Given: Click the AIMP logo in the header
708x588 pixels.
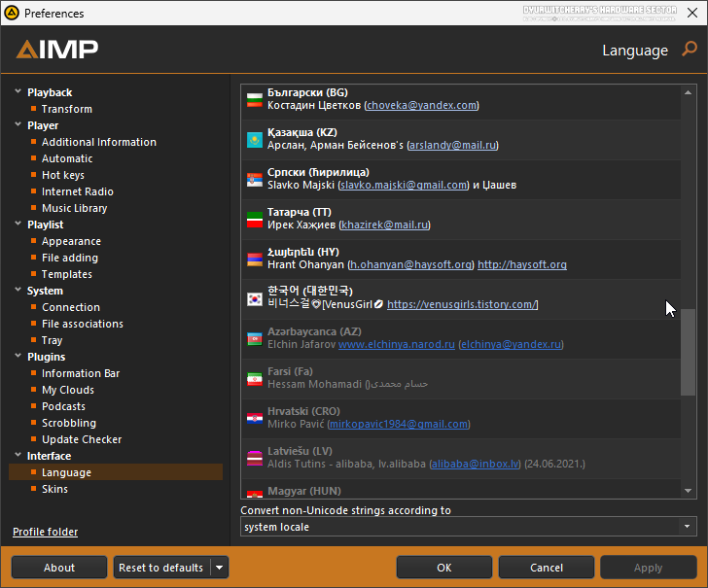Looking at the screenshot, I should coord(57,50).
